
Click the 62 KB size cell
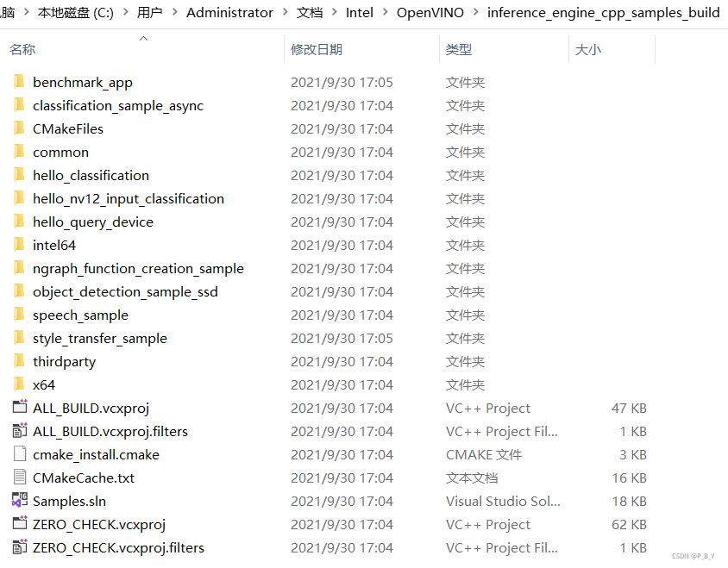click(629, 524)
